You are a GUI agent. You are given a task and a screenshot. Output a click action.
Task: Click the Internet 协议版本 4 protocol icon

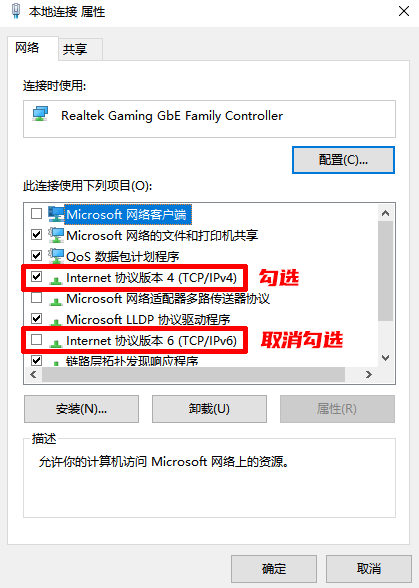tap(56, 280)
